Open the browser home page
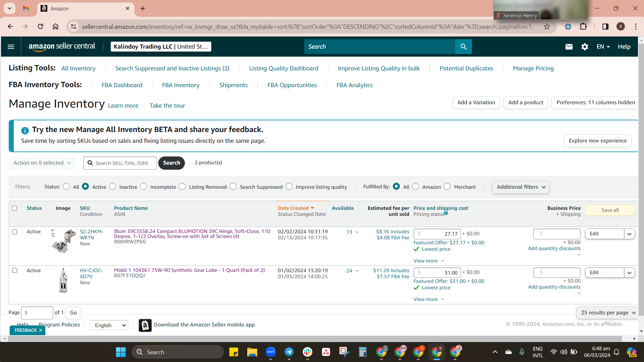Viewport: 644px width, 362px height. [55, 26]
